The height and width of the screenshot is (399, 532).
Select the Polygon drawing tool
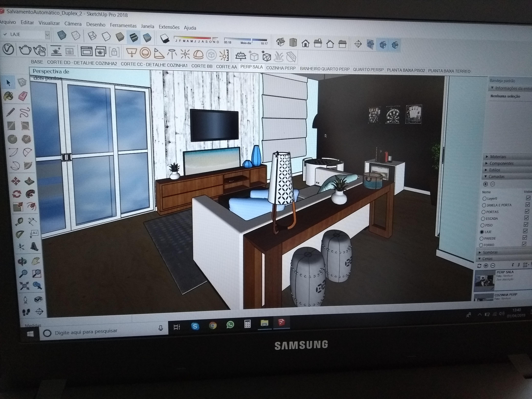(x=26, y=139)
